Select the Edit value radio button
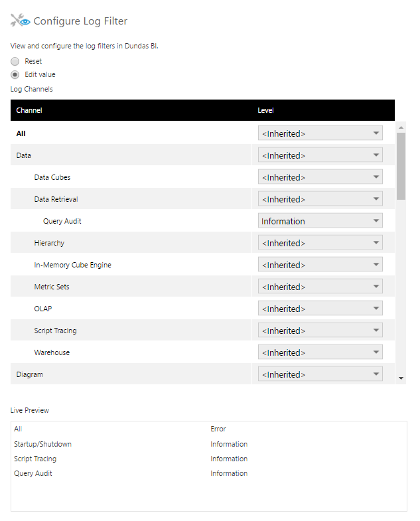The image size is (420, 521). [x=15, y=74]
